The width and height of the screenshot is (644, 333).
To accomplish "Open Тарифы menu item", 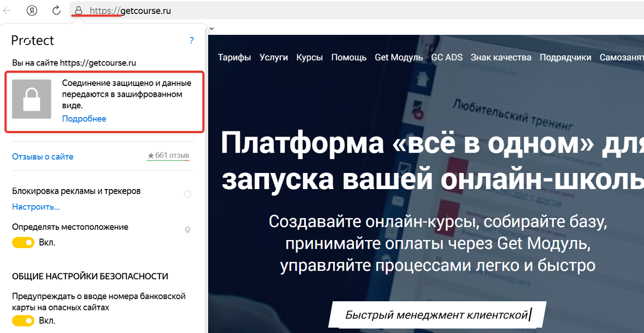I will tap(235, 57).
